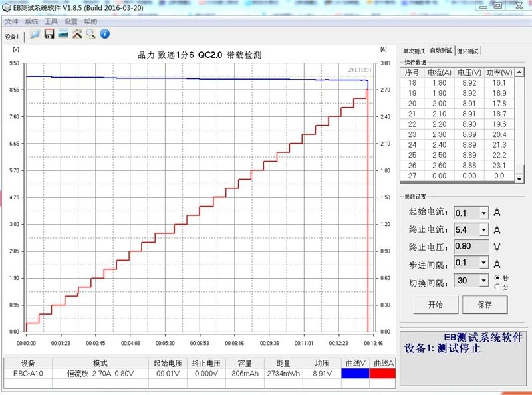Click the 306mAh capacity cell

point(245,374)
